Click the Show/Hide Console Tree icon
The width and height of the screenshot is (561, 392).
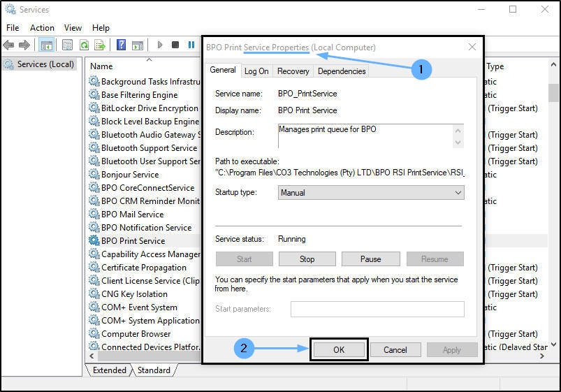(47, 45)
